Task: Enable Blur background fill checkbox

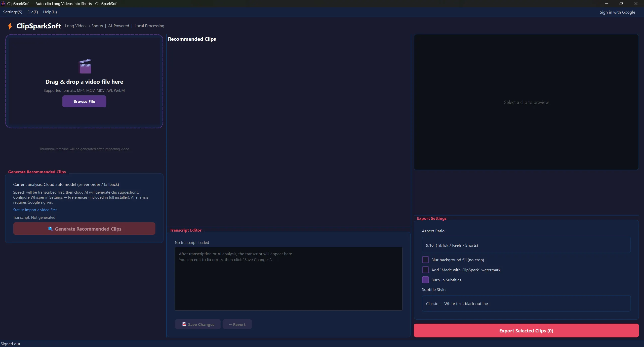Action: (425, 260)
